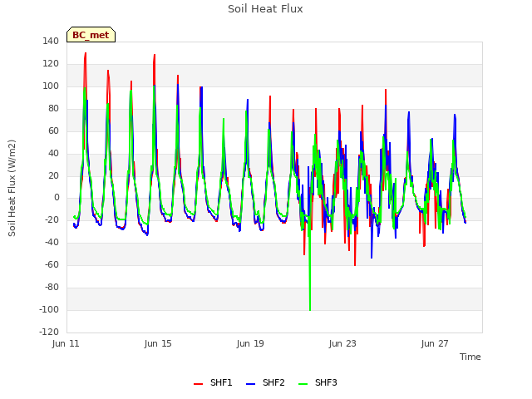Click the 'Jun 19' x-axis tick label
532x399 pixels.
point(250,343)
